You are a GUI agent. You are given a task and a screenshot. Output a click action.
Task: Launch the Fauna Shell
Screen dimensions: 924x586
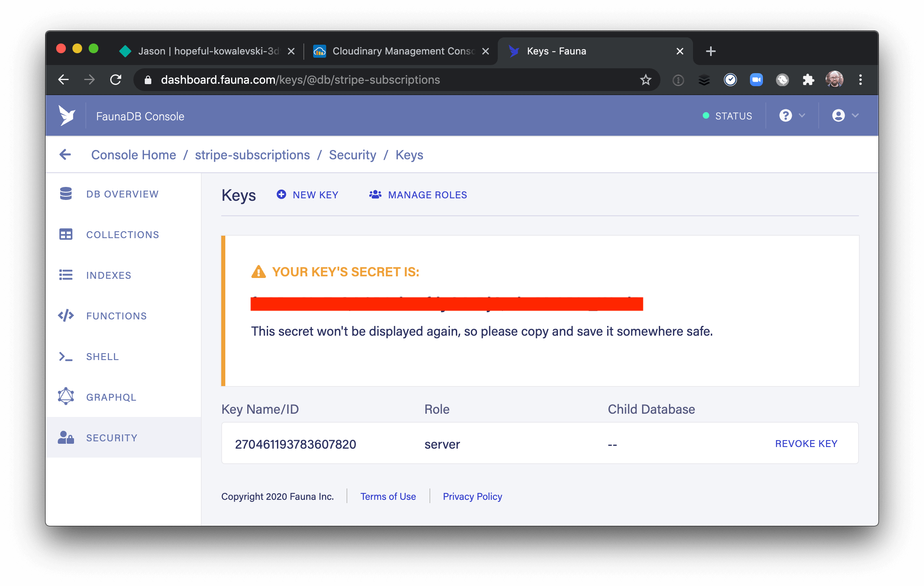click(102, 356)
